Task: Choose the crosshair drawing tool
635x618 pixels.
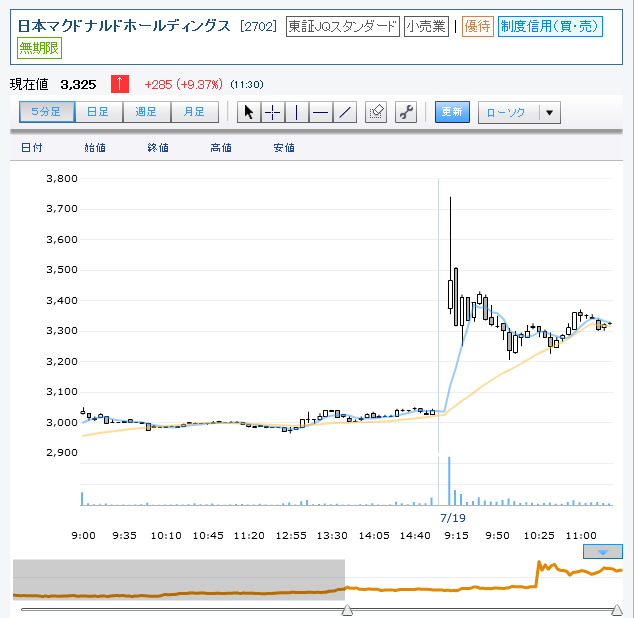Action: [273, 112]
